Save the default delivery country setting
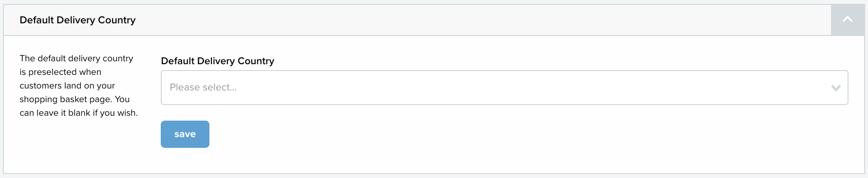 (185, 134)
